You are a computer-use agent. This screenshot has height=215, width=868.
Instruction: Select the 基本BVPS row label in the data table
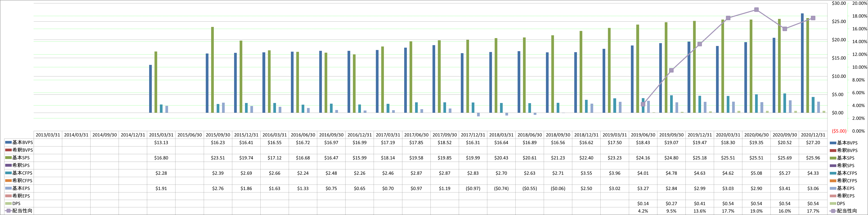click(23, 142)
